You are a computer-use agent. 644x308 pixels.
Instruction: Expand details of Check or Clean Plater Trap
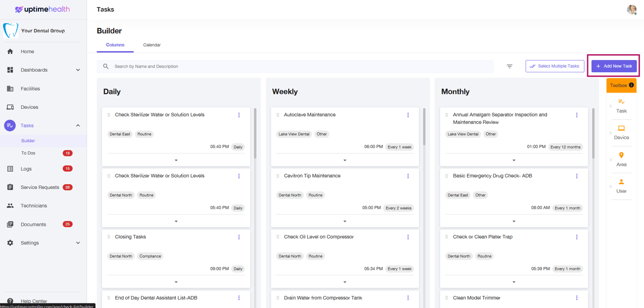point(514,282)
